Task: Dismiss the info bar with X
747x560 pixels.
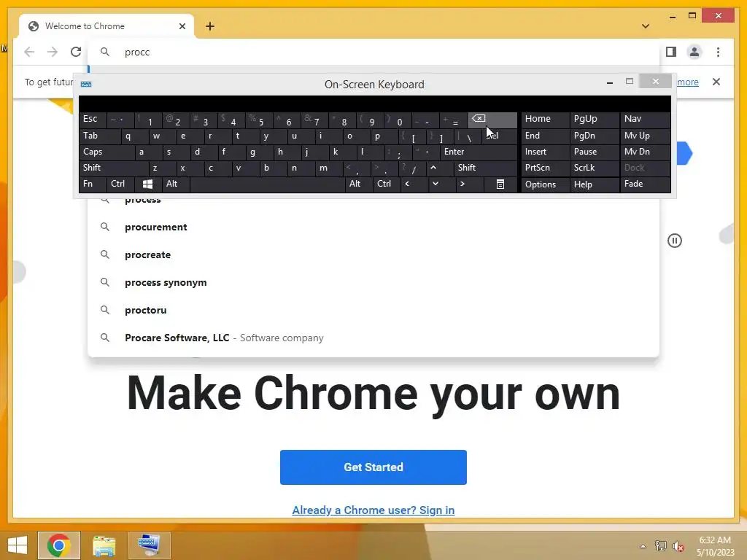Action: tap(716, 82)
